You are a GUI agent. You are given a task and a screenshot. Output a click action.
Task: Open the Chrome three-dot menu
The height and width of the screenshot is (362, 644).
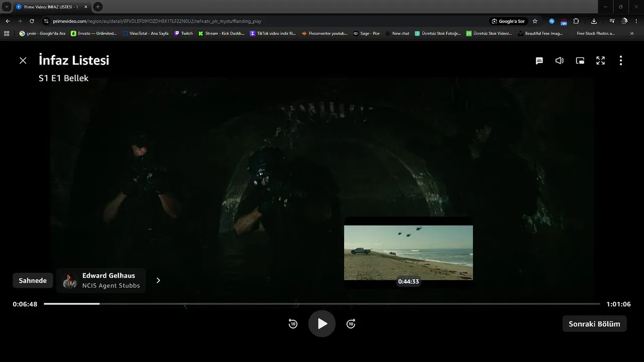coord(636,21)
